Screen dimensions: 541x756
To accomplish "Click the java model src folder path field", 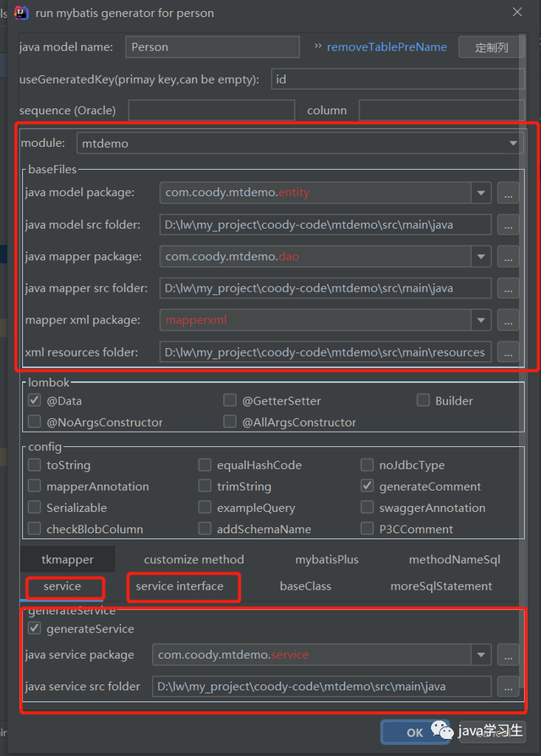I will [x=325, y=225].
